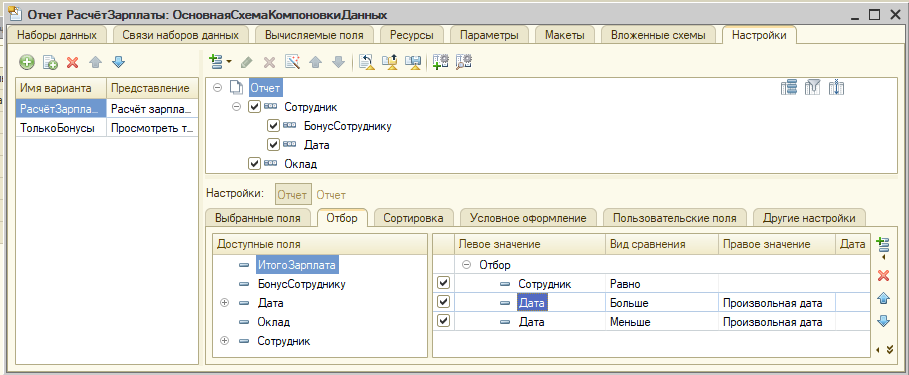
Task: Click the filter funnel indicator icon on Отчет row
Action: (x=812, y=88)
